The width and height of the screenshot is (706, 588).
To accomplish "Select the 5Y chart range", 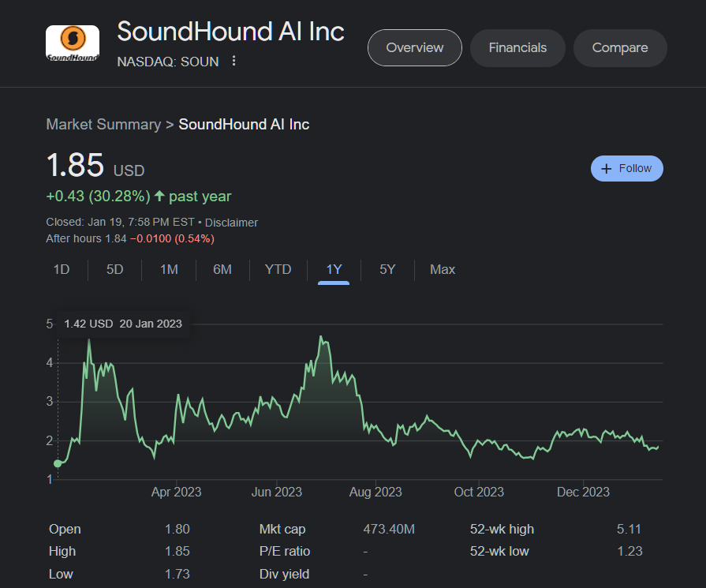I will 387,269.
